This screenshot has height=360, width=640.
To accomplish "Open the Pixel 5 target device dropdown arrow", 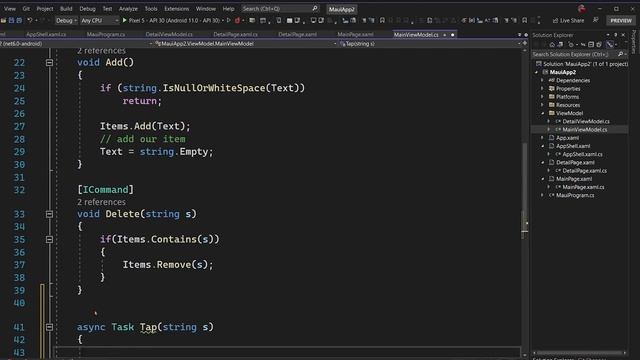I will [223, 20].
